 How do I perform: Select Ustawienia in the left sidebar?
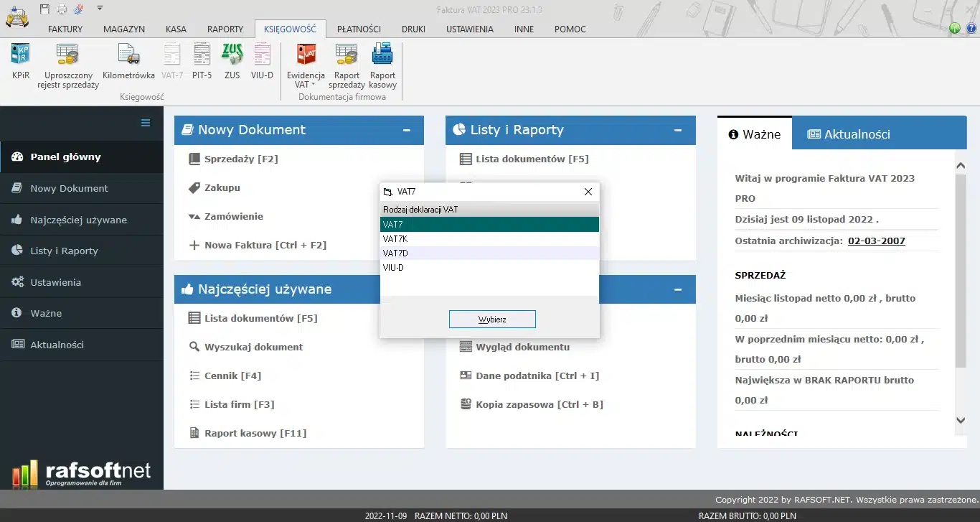point(55,282)
